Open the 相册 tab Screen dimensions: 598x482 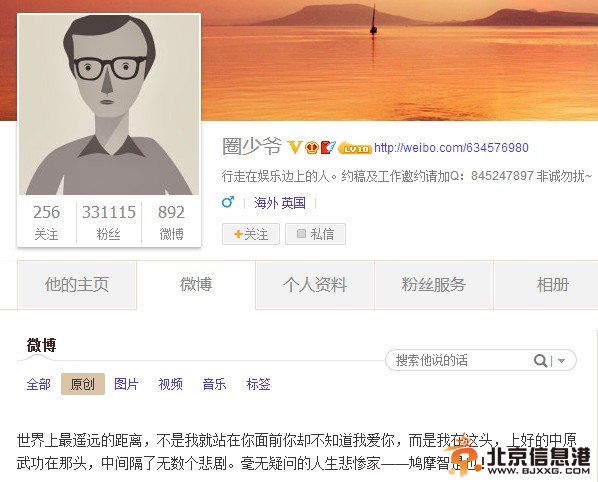552,285
